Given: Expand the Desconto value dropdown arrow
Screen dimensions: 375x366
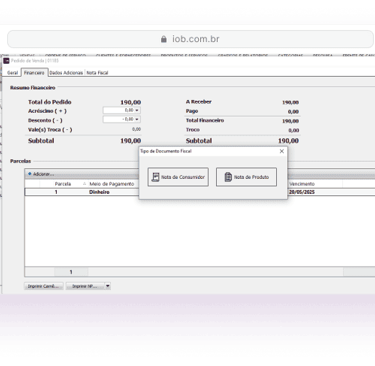Looking at the screenshot, I should tap(137, 119).
